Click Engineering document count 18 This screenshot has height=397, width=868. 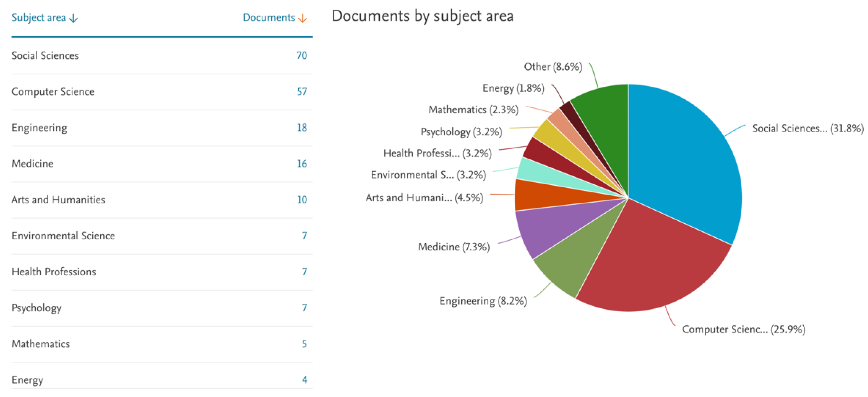point(302,128)
